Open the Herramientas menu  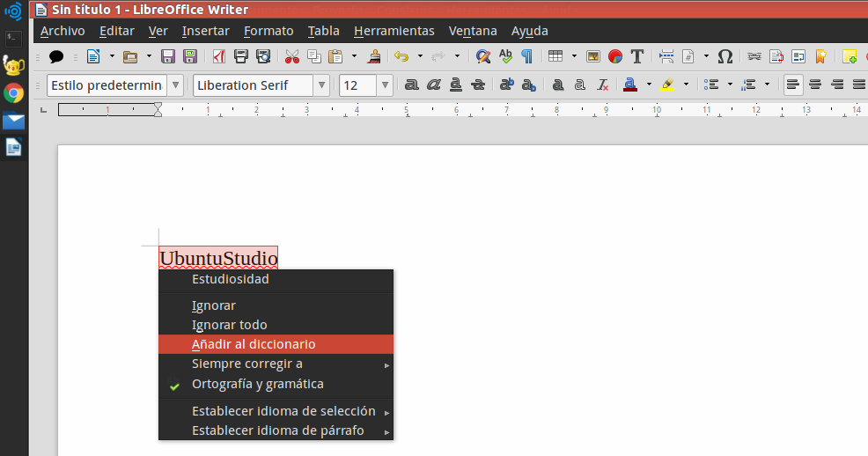394,31
